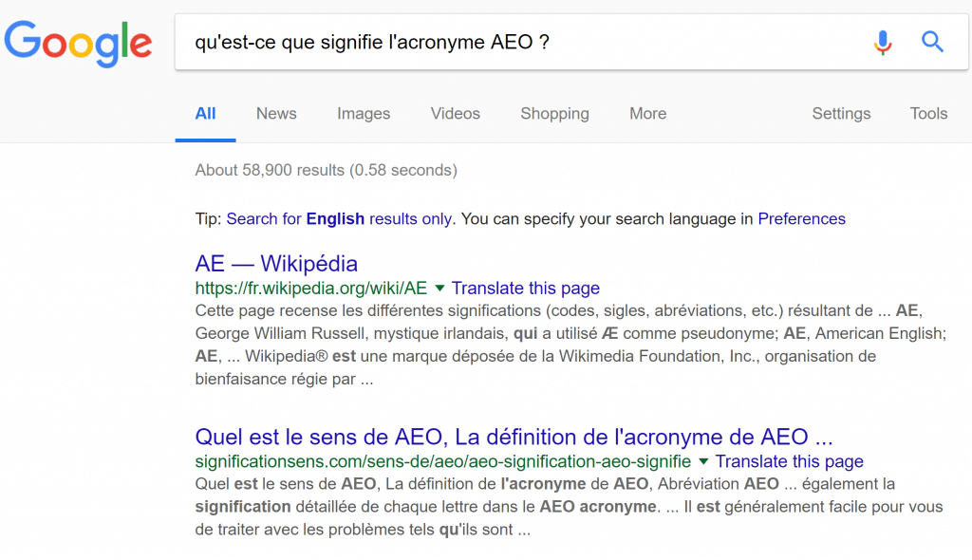Click the green URL https://fr.wikipedia.org/wiki/AE

[x=311, y=289]
